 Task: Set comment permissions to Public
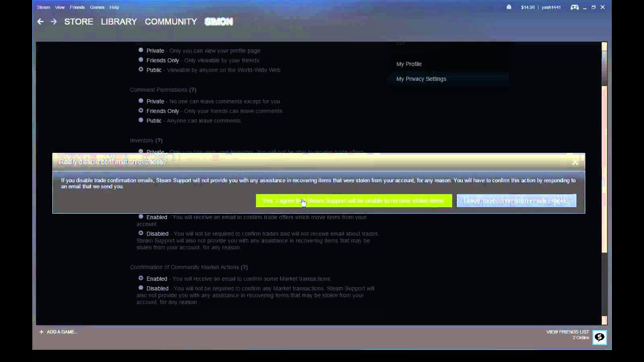pos(141,120)
